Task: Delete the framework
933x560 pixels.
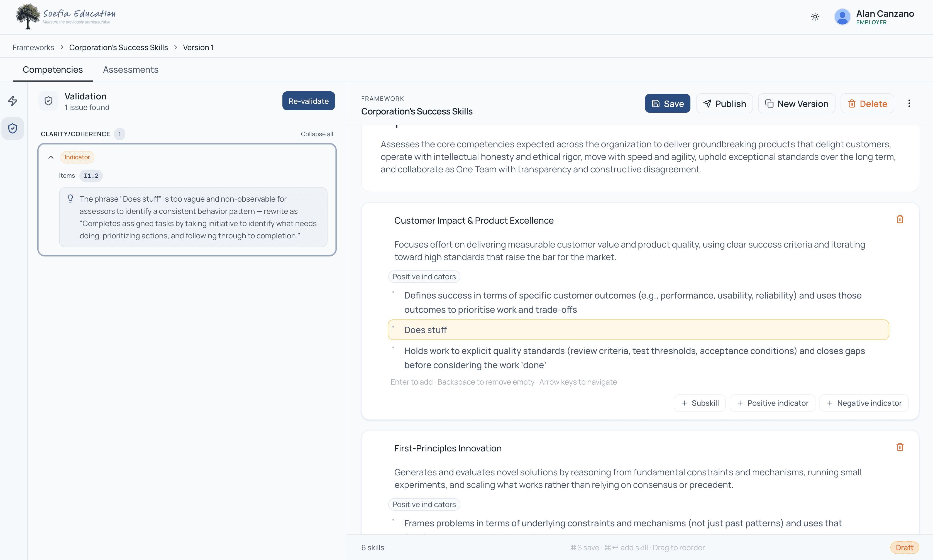Action: tap(867, 103)
